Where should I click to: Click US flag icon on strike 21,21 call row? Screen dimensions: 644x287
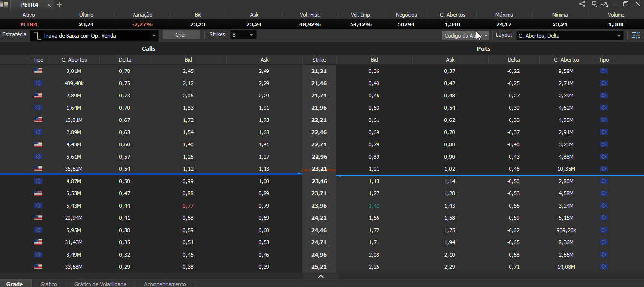[38, 71]
